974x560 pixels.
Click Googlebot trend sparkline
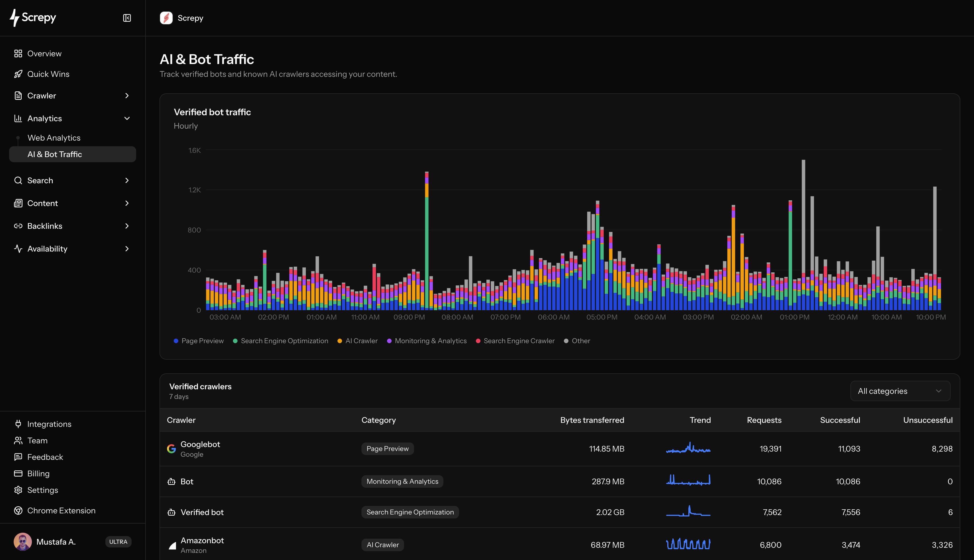[x=688, y=448]
